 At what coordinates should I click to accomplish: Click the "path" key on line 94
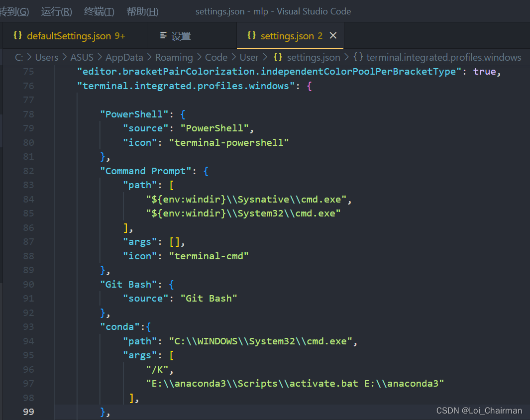[x=140, y=341]
